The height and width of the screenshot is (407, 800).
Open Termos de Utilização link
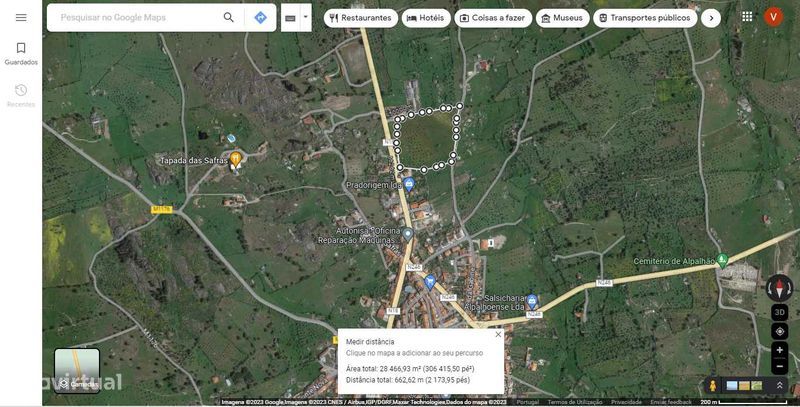574,402
